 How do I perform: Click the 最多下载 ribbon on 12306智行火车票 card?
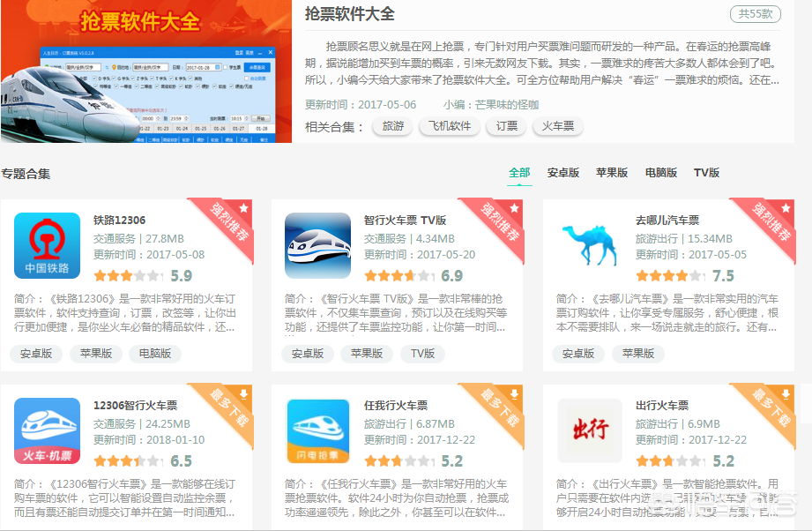point(227,408)
